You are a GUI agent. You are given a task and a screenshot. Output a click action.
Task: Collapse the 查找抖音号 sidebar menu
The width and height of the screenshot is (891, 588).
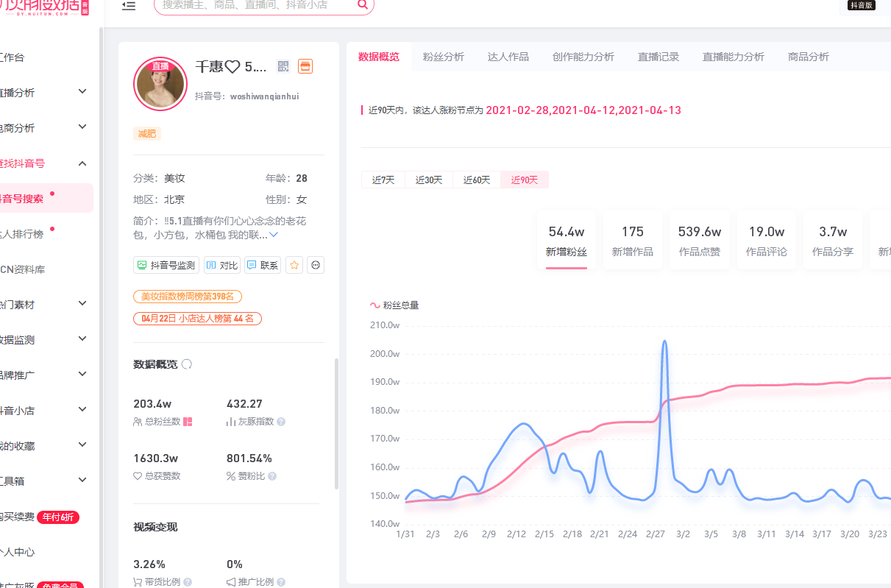(x=82, y=163)
